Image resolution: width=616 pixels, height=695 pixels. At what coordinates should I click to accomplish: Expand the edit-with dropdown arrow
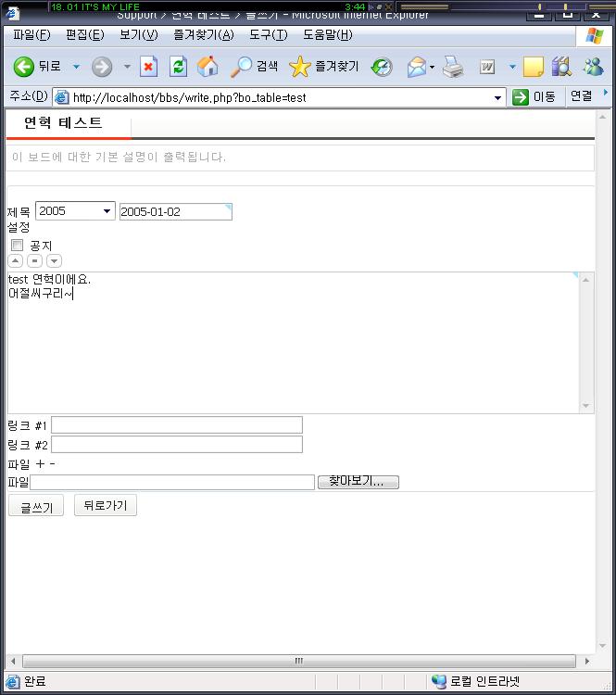[512, 67]
